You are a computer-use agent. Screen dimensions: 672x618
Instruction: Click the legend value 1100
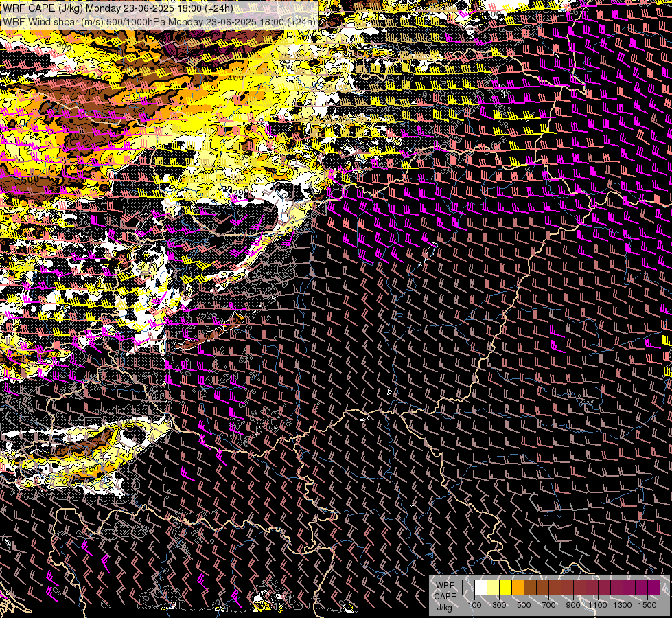[597, 605]
